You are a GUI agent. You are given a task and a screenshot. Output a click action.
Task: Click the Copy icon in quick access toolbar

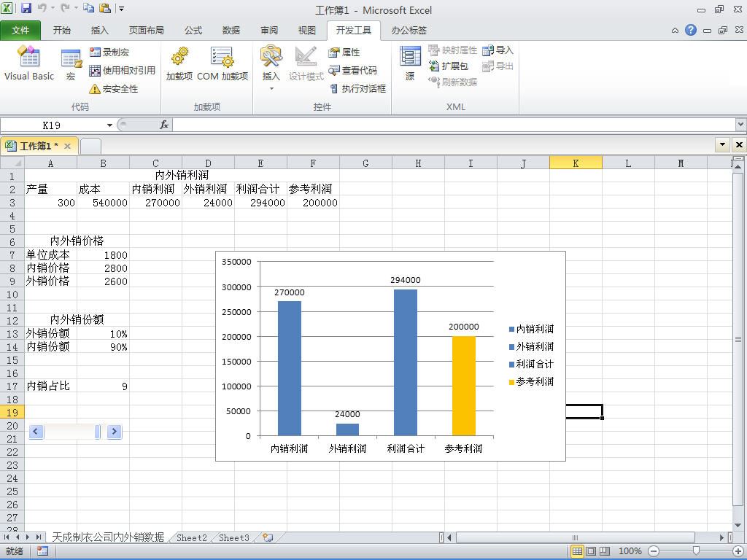(x=88, y=8)
